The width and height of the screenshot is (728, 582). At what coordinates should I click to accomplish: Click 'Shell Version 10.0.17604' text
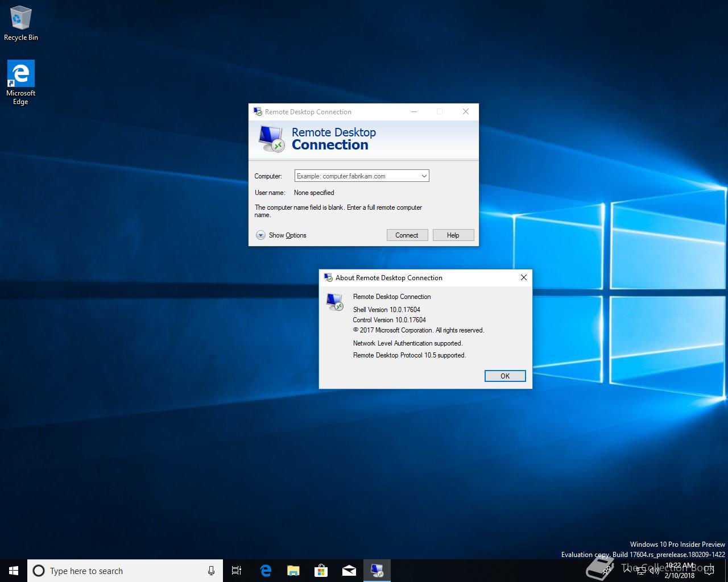[x=387, y=310]
